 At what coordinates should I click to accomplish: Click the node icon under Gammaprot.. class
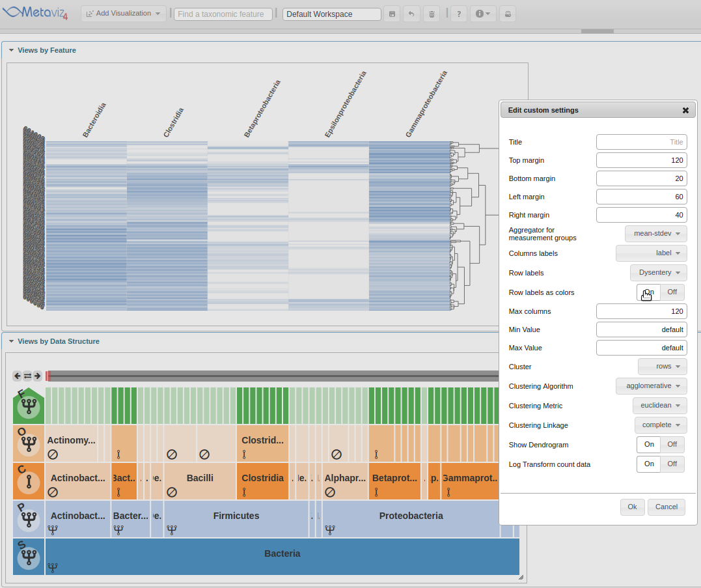coord(448,492)
